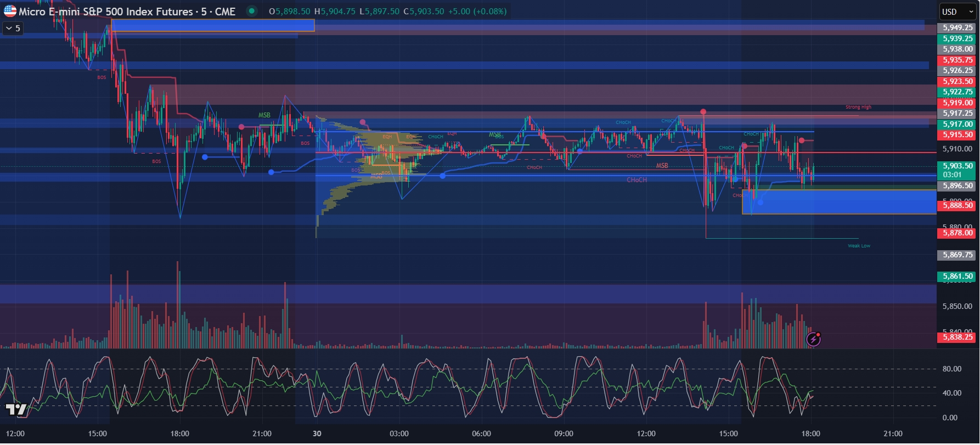Click the green 5,922.75 price label
The width and height of the screenshot is (980, 445).
click(958, 92)
